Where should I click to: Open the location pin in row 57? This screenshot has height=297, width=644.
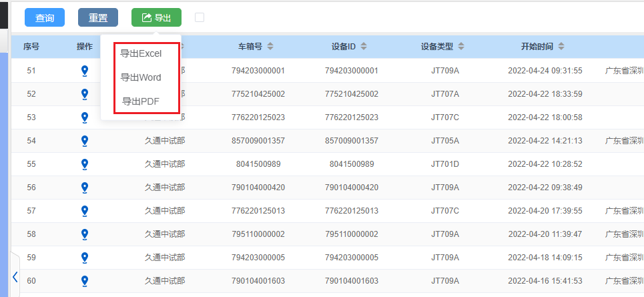85,211
